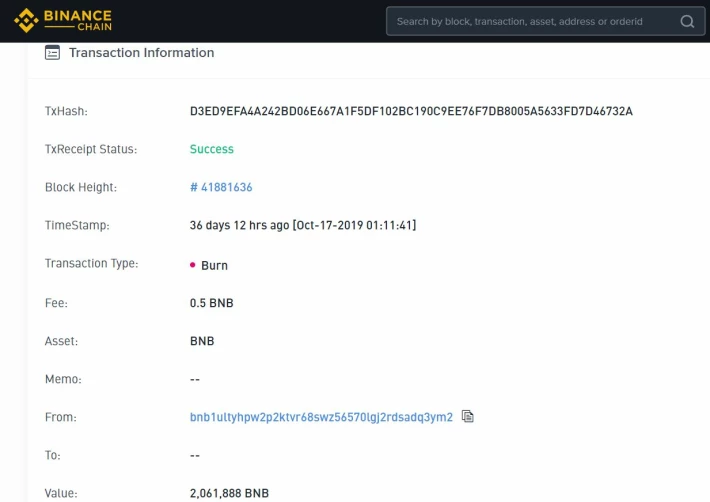The height and width of the screenshot is (502, 710).
Task: Click the value 2,061,888 BNB
Action: 229,493
